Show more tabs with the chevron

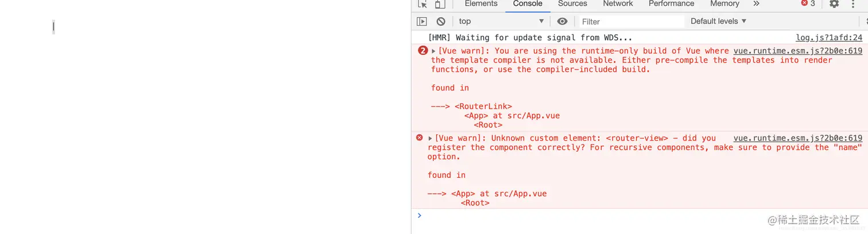pyautogui.click(x=756, y=3)
